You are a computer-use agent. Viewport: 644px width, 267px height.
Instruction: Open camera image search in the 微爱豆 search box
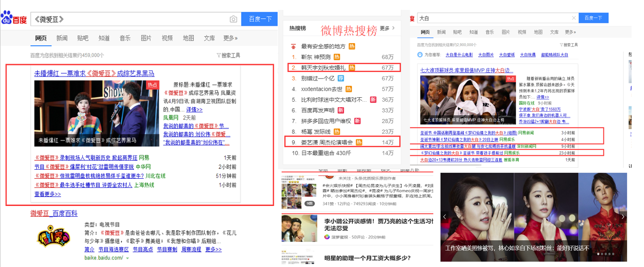click(233, 19)
